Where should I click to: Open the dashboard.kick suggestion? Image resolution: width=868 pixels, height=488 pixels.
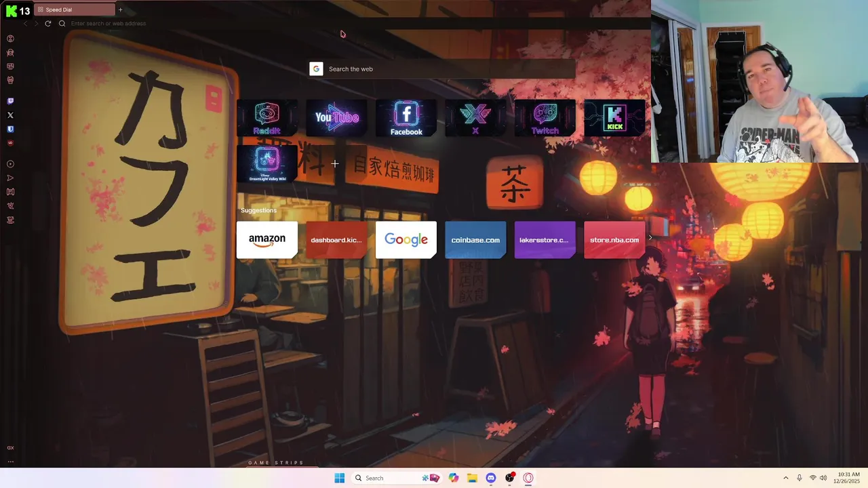click(336, 240)
